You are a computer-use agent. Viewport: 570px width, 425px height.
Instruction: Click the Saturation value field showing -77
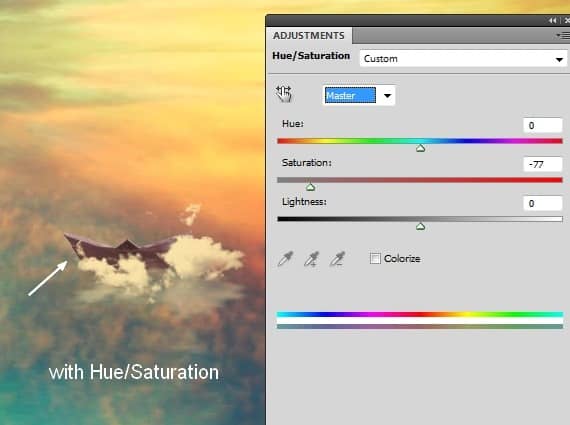click(x=543, y=164)
